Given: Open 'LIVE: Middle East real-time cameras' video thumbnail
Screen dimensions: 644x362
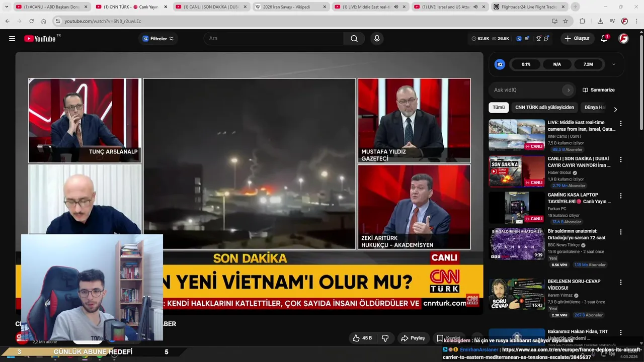Looking at the screenshot, I should [517, 135].
